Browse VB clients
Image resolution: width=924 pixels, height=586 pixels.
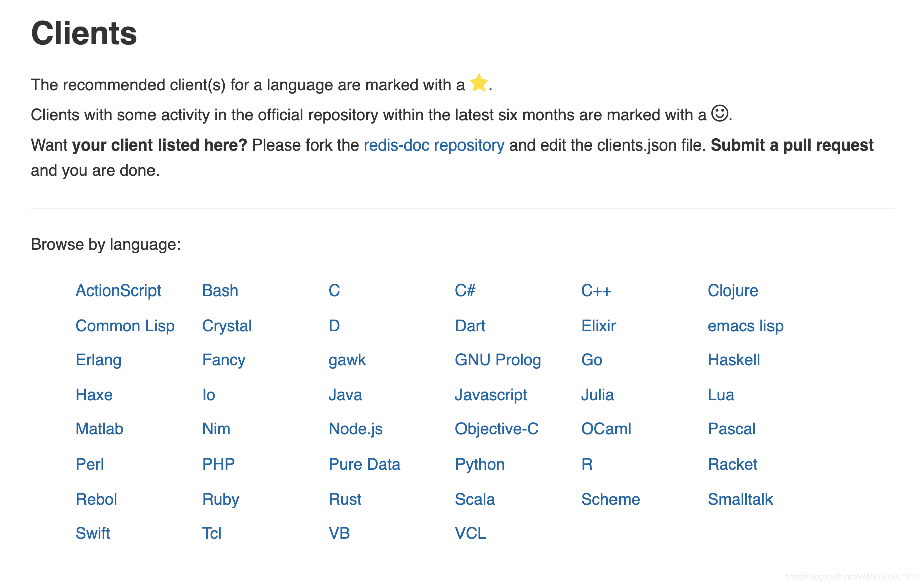pos(339,533)
